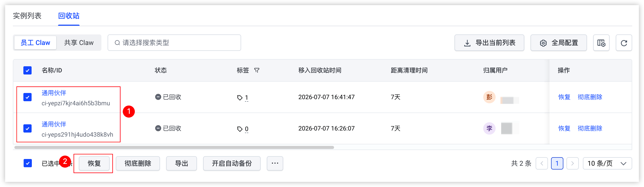
Task: Click the 李 user avatar
Action: (489, 128)
